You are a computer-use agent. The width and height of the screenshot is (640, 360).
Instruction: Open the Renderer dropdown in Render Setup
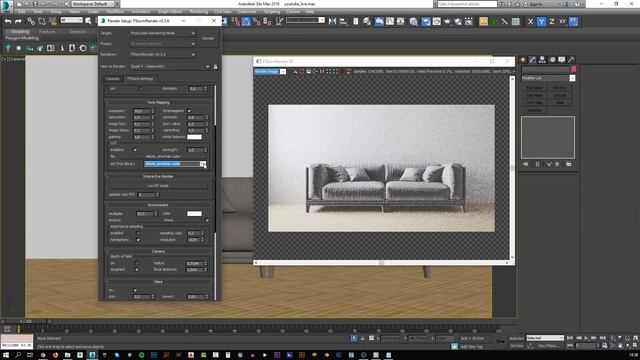click(162, 54)
